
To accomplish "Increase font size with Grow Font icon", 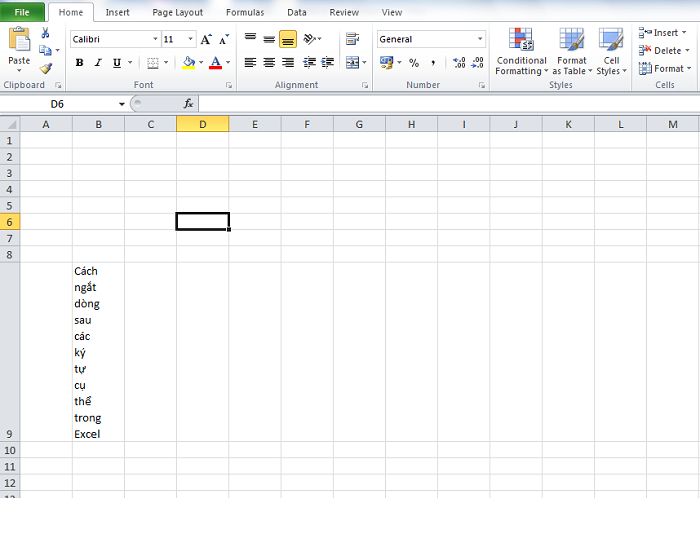I will point(206,39).
